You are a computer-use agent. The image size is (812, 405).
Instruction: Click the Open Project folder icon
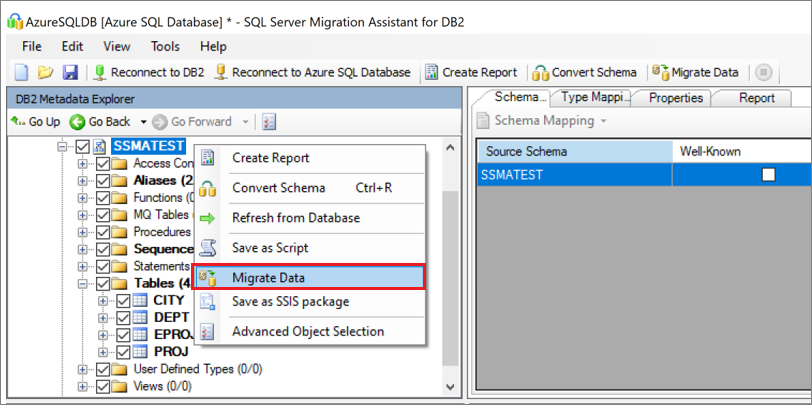point(46,72)
